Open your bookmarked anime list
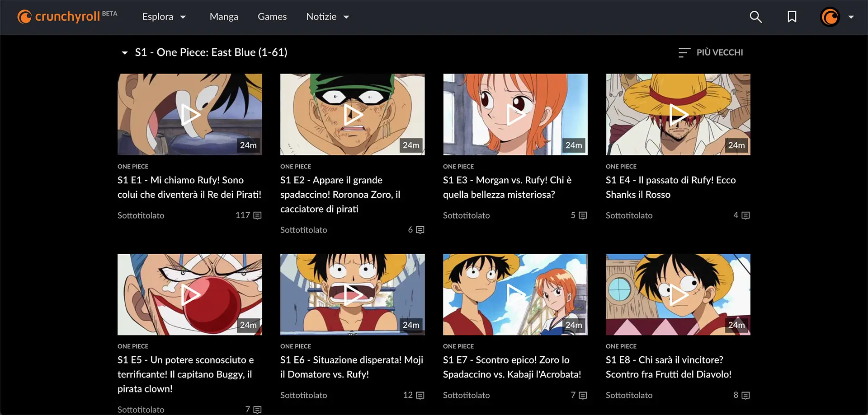The image size is (868, 415). pyautogui.click(x=792, y=17)
